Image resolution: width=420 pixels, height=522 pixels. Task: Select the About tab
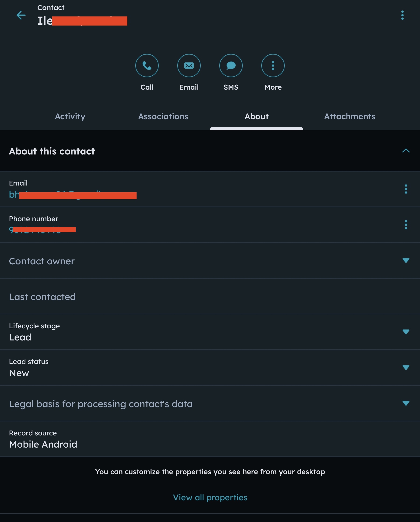tap(256, 116)
